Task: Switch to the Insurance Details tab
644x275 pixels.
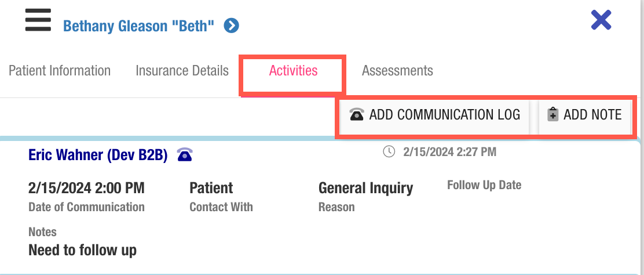Action: click(x=182, y=71)
